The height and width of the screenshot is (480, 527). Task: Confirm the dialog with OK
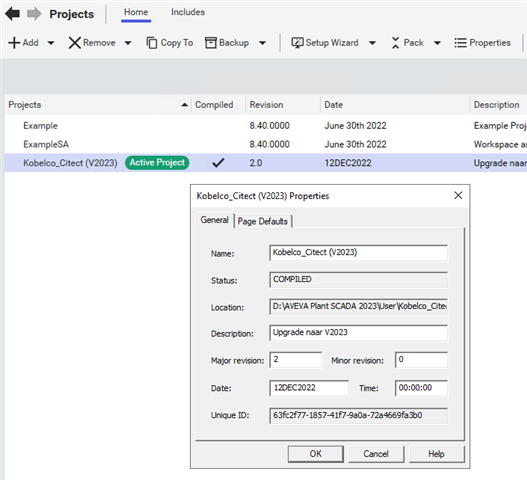pyautogui.click(x=316, y=454)
